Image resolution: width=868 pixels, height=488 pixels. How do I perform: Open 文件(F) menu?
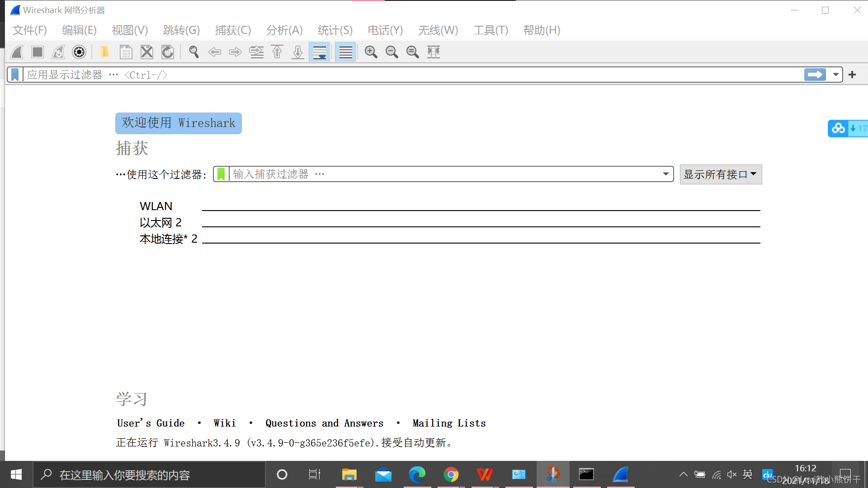30,30
